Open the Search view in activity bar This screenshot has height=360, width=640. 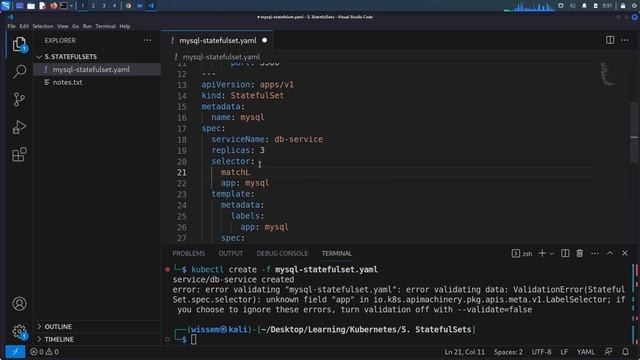pos(19,71)
